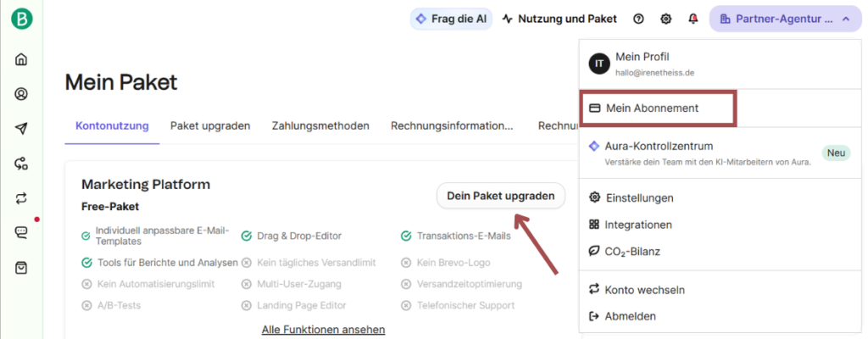Open the Rechnungsinformation… tab
The image size is (868, 339).
coord(452,125)
